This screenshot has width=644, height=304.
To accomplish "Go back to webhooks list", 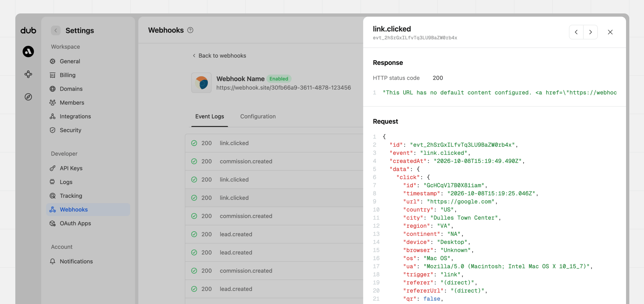I will coord(219,56).
